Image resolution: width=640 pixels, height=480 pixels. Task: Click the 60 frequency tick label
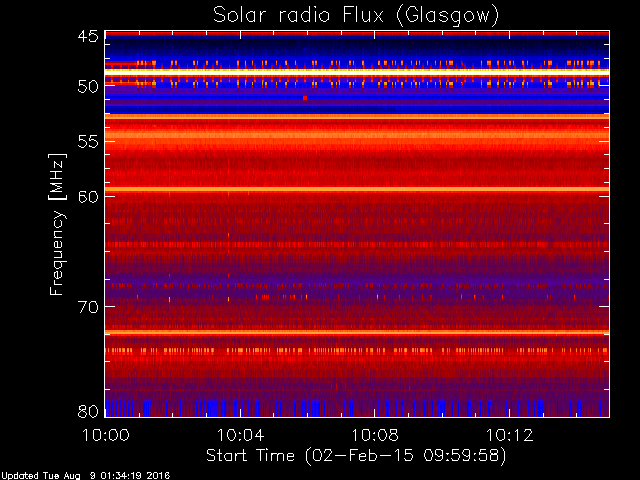coord(88,196)
